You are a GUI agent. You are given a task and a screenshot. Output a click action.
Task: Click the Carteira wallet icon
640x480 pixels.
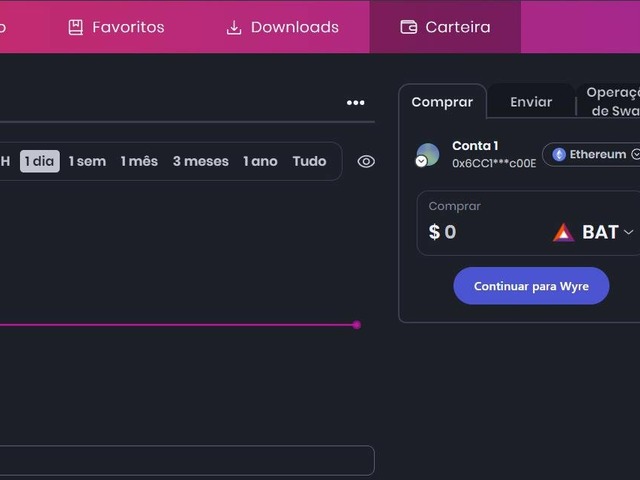[x=408, y=27]
